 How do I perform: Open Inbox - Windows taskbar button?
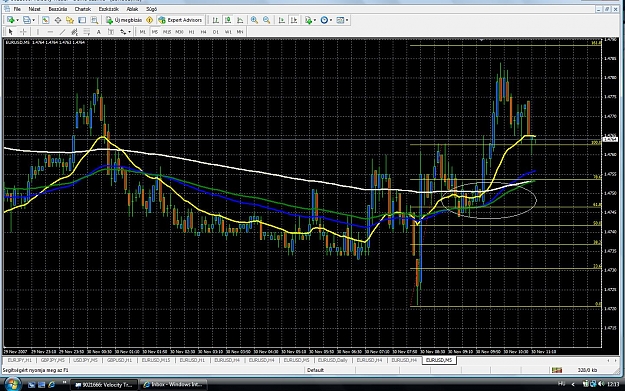click(x=173, y=385)
